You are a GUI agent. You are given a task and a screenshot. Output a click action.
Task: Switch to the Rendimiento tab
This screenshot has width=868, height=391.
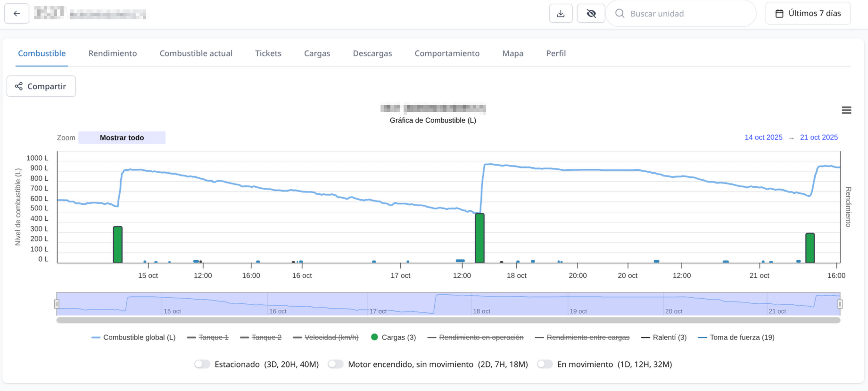[x=113, y=53]
